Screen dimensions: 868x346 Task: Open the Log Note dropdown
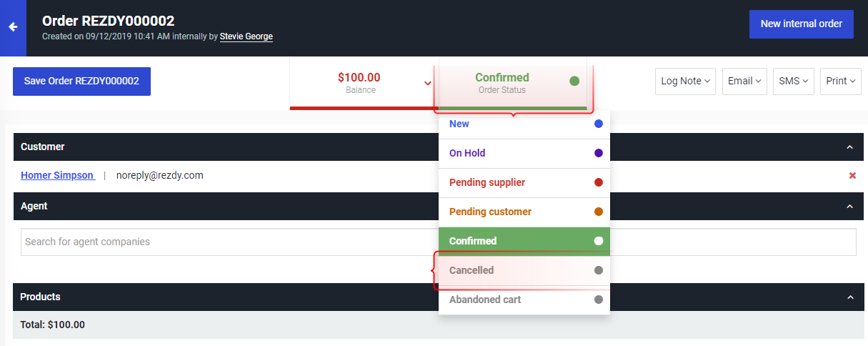click(x=686, y=81)
